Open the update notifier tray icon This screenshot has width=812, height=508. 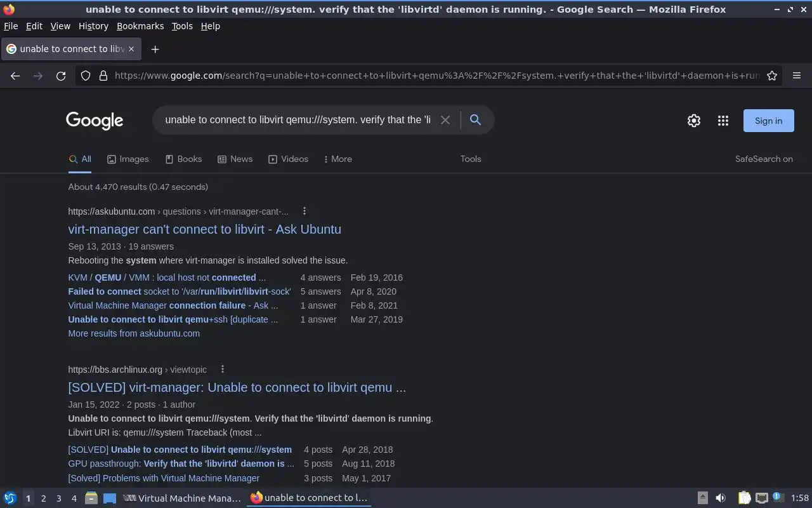click(778, 498)
